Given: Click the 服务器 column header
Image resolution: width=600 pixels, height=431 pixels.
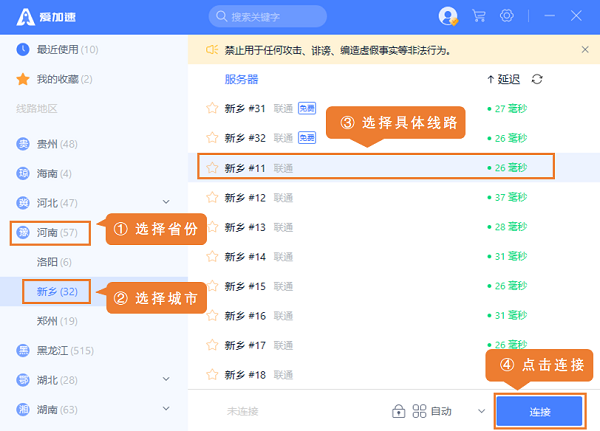Looking at the screenshot, I should (x=241, y=79).
